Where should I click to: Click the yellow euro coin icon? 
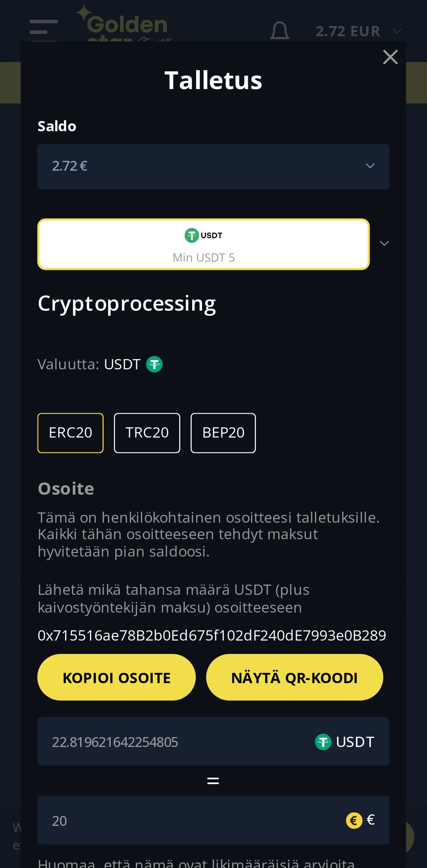tap(354, 821)
